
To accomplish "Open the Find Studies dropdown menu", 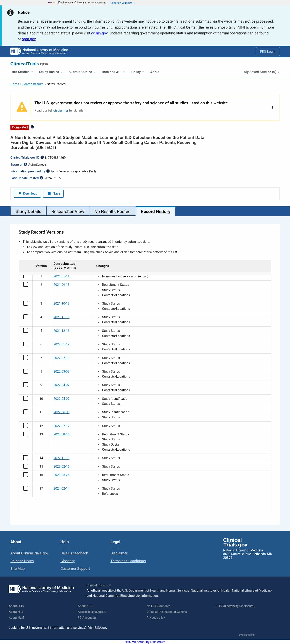I will [22, 72].
